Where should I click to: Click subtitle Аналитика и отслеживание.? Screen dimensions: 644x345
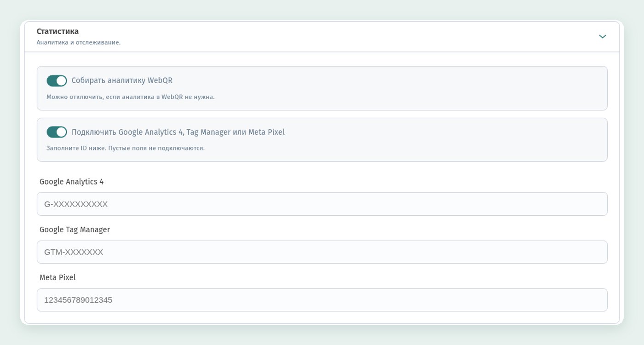point(79,42)
